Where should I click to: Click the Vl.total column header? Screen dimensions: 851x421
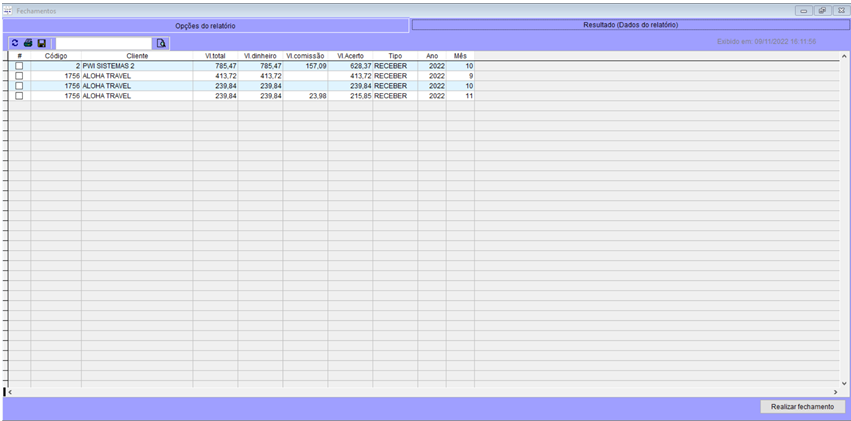[x=215, y=56]
